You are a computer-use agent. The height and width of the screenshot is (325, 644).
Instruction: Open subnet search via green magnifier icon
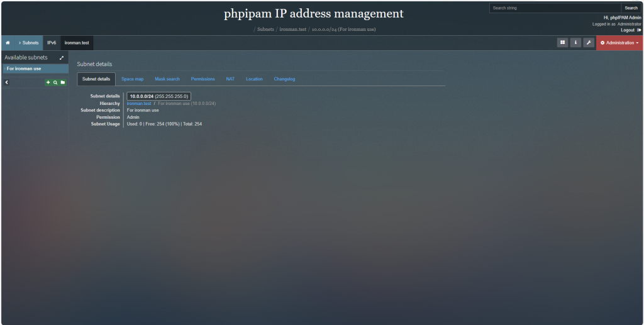coord(55,82)
